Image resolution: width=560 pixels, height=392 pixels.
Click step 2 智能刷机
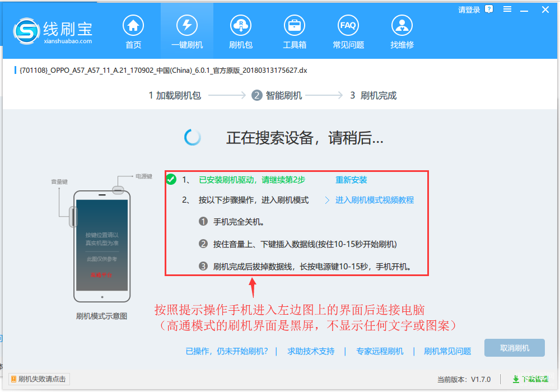coord(277,96)
